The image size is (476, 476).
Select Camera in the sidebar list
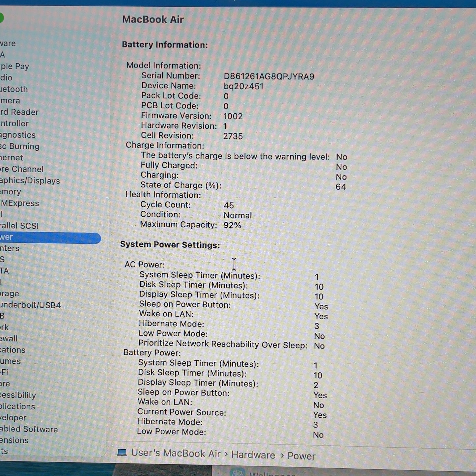tap(10, 101)
